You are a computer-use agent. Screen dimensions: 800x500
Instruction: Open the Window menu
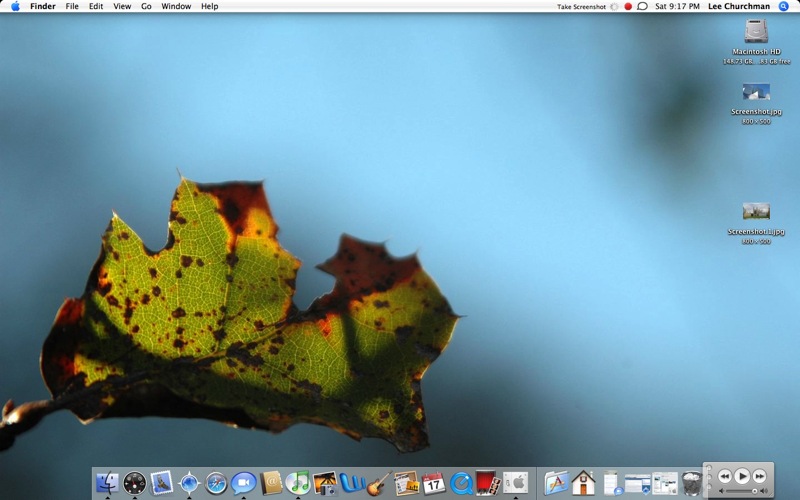tap(176, 6)
